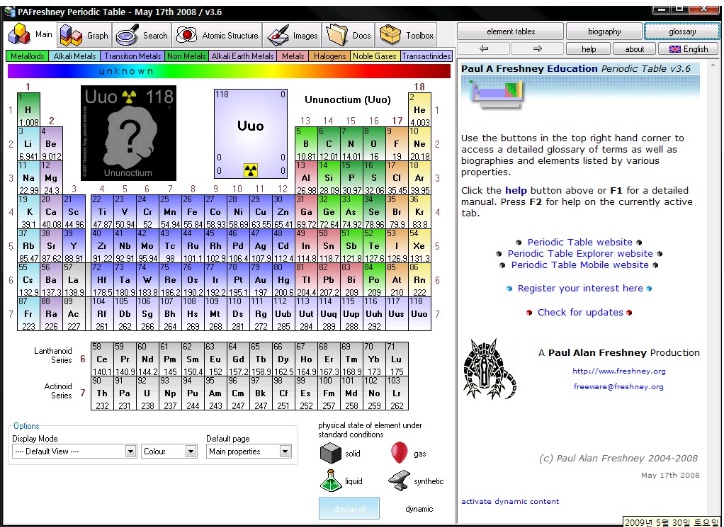Open the Periodic Table Explorer website link

[580, 254]
